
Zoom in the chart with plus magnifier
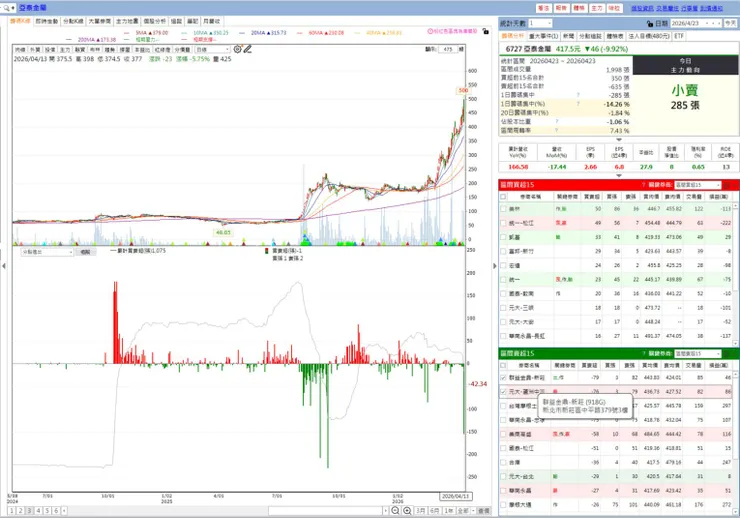[x=407, y=511]
